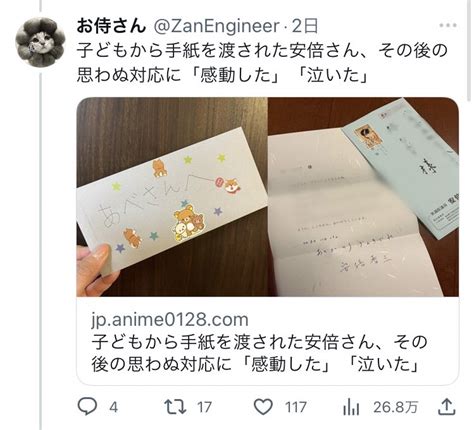Click the tweet body text

[262, 63]
